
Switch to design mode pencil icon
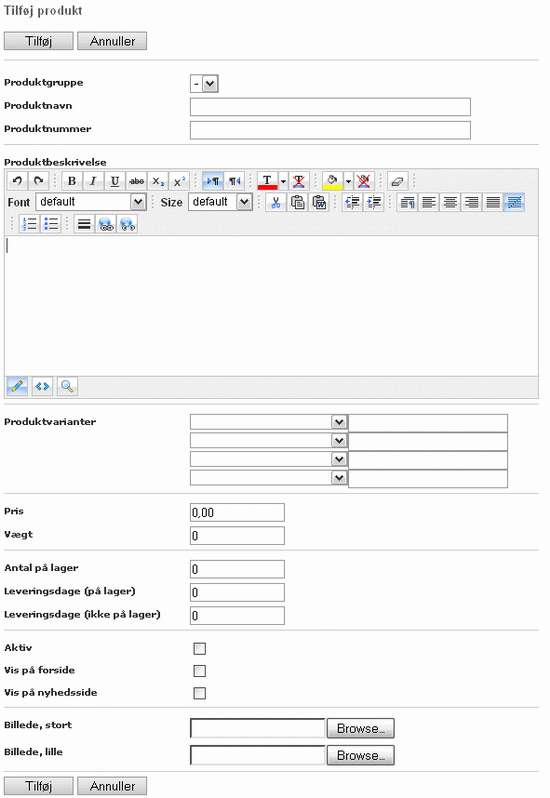coord(17,386)
